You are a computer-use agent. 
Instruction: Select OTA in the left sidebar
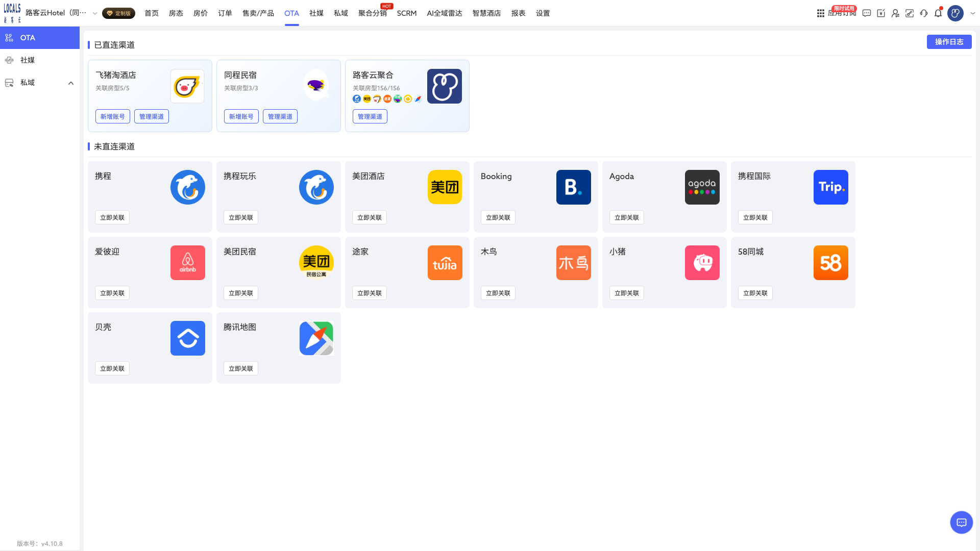click(40, 38)
